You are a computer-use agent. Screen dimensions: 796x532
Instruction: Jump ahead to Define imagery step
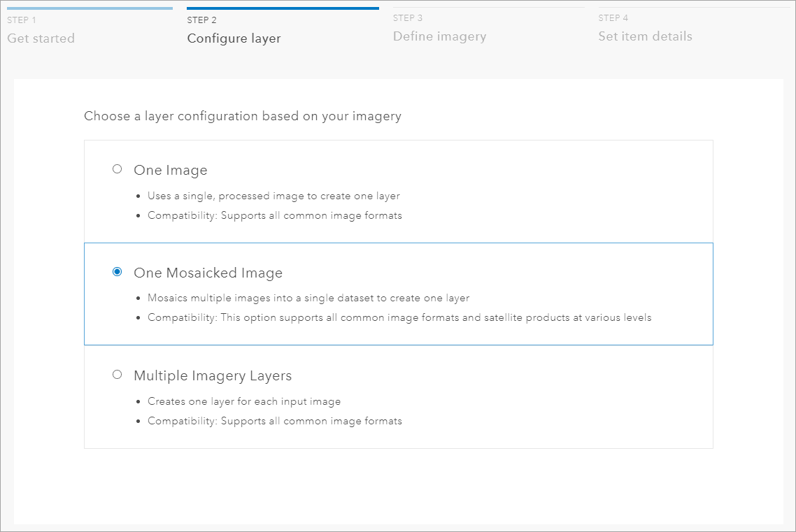(x=439, y=36)
